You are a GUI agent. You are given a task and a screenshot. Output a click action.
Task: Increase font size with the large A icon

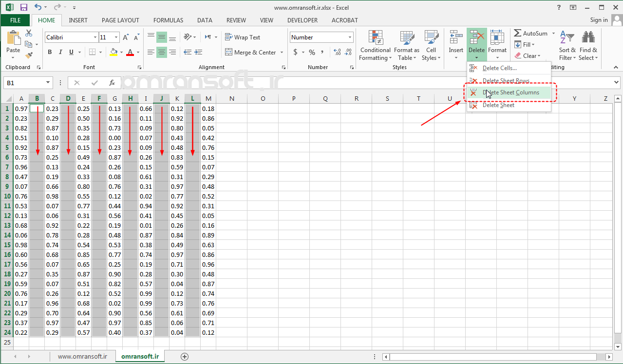tap(126, 37)
